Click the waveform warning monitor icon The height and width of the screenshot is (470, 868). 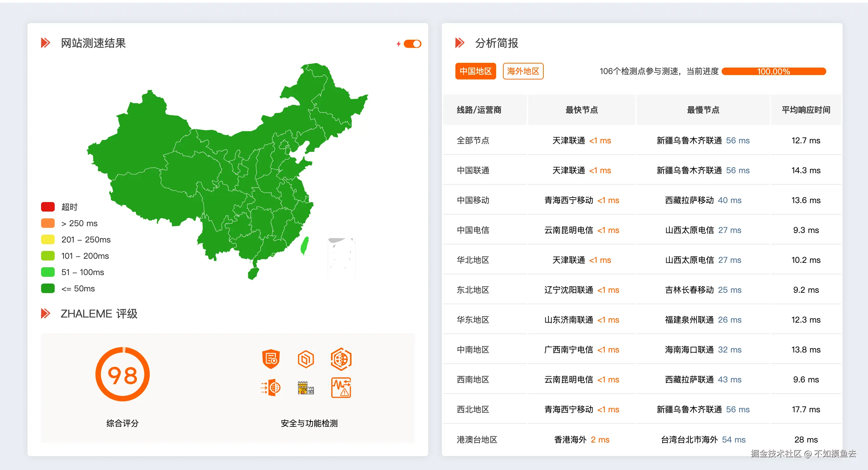point(341,387)
